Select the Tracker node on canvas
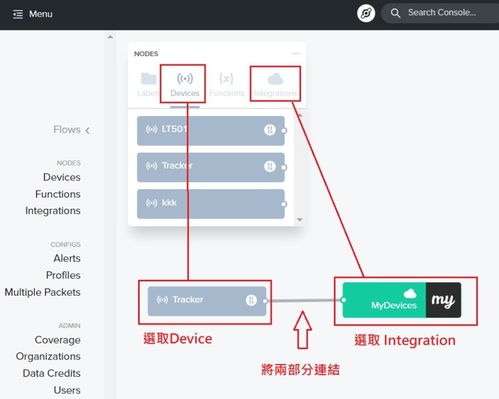Screen dimensions: 499x399 tap(207, 301)
